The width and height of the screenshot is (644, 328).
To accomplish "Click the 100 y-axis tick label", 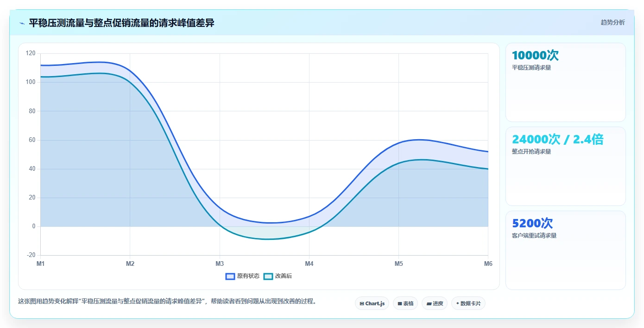I will (x=31, y=82).
